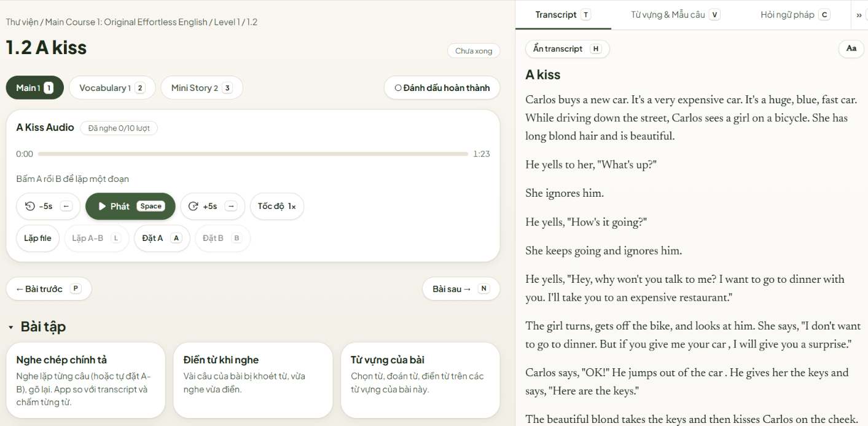Open the Nghe chép chính tả exercise
Image resolution: width=868 pixels, height=426 pixels.
[x=85, y=380]
